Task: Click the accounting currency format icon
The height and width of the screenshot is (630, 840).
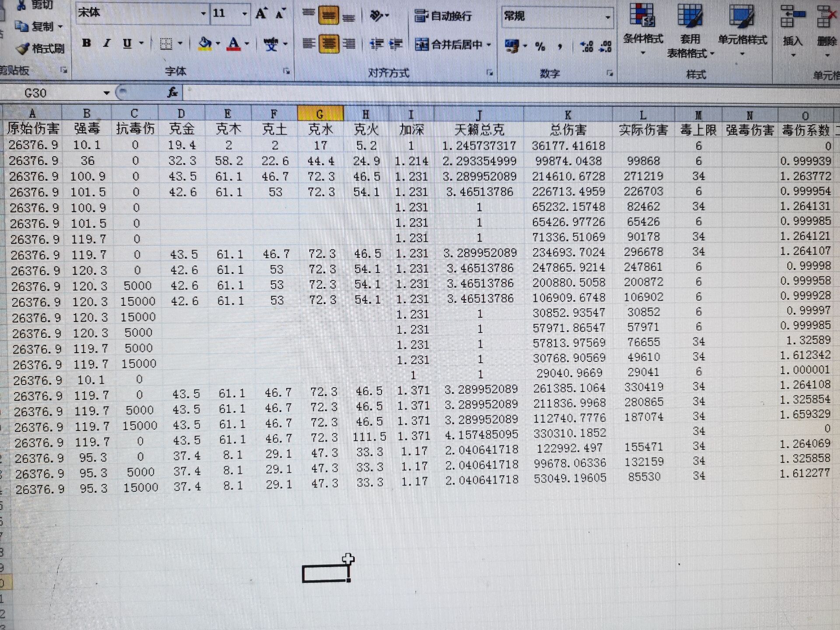Action: 511,45
